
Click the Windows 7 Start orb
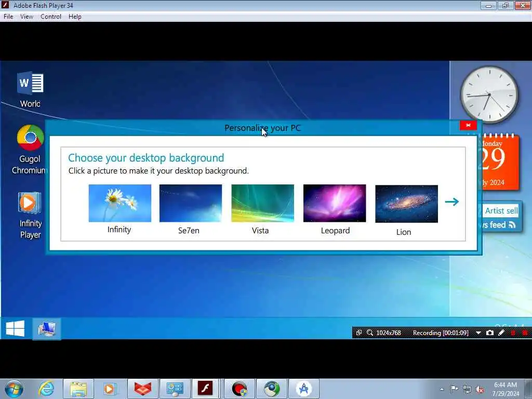(x=14, y=389)
